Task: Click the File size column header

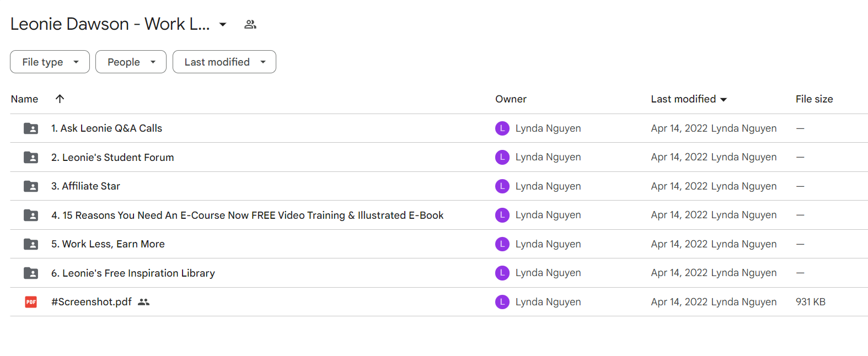Action: click(x=814, y=99)
